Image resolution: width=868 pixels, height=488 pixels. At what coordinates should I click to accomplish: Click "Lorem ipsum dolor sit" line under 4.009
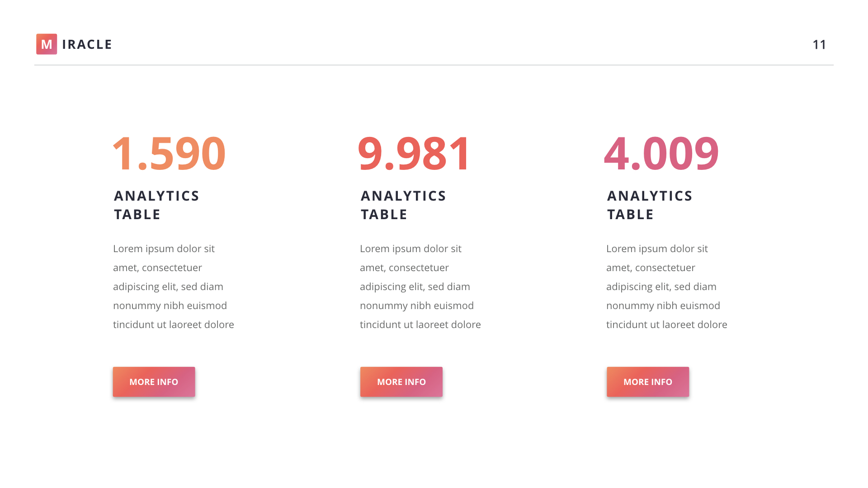click(657, 249)
